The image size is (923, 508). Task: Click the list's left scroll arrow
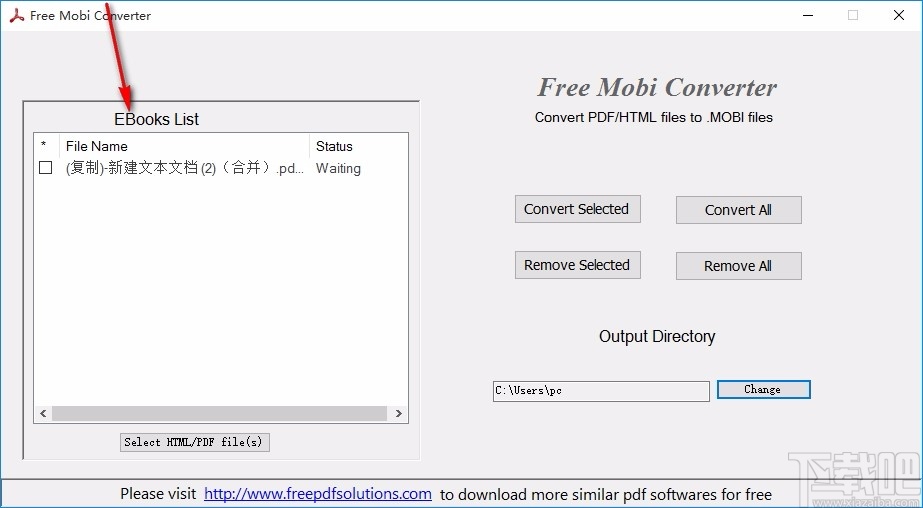(x=43, y=413)
